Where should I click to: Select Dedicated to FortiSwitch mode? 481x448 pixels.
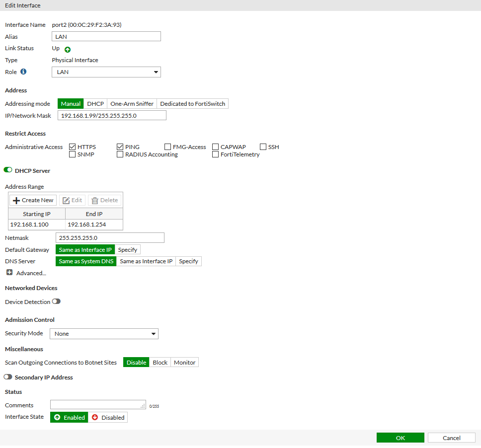[x=193, y=104]
